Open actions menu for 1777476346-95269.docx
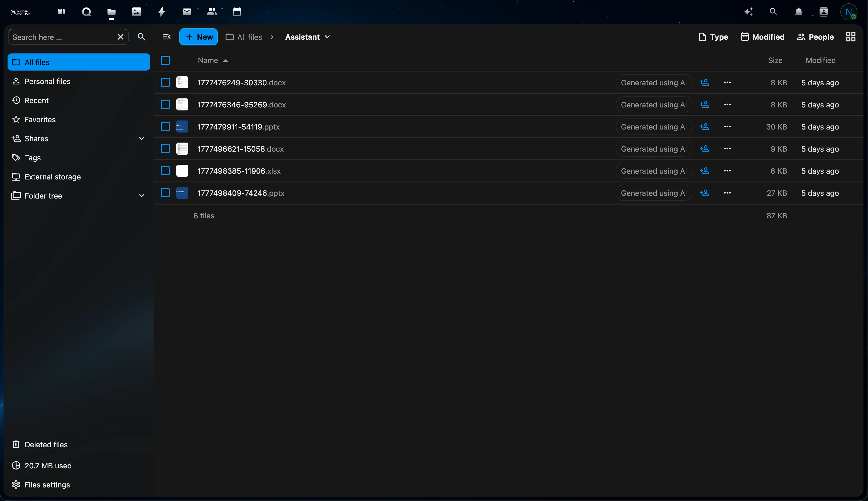The width and height of the screenshot is (868, 501). pyautogui.click(x=727, y=105)
